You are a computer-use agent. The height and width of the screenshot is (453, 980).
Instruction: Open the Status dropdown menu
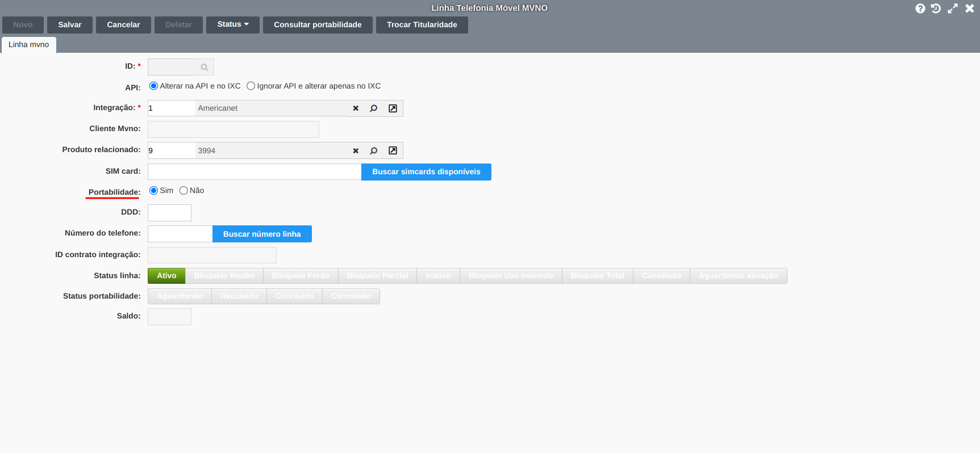[x=233, y=24]
